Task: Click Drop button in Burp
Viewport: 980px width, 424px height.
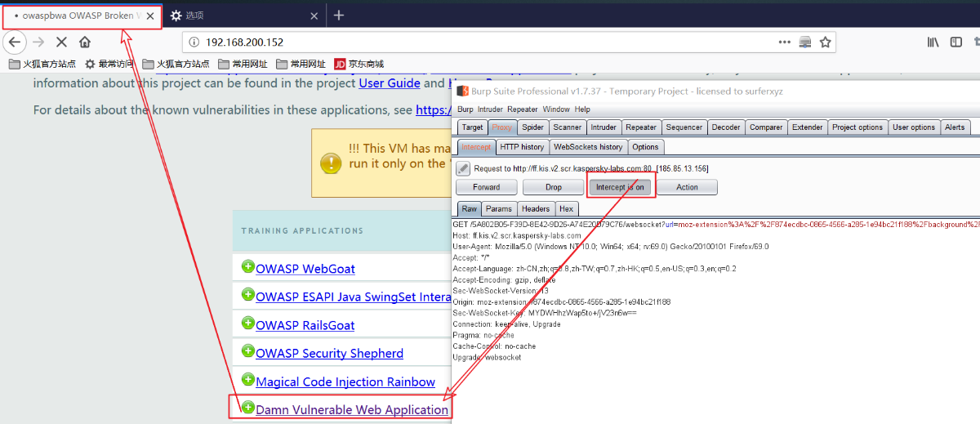Action: [x=554, y=187]
